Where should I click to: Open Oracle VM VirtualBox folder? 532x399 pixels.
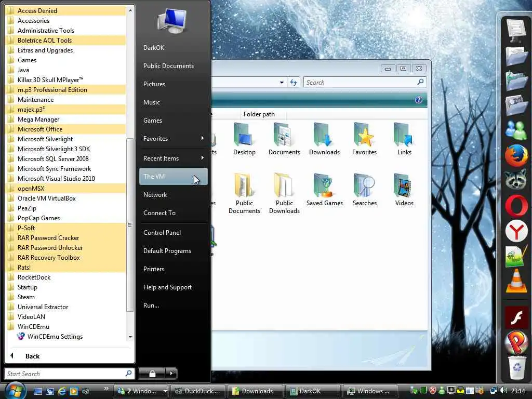tap(66, 198)
